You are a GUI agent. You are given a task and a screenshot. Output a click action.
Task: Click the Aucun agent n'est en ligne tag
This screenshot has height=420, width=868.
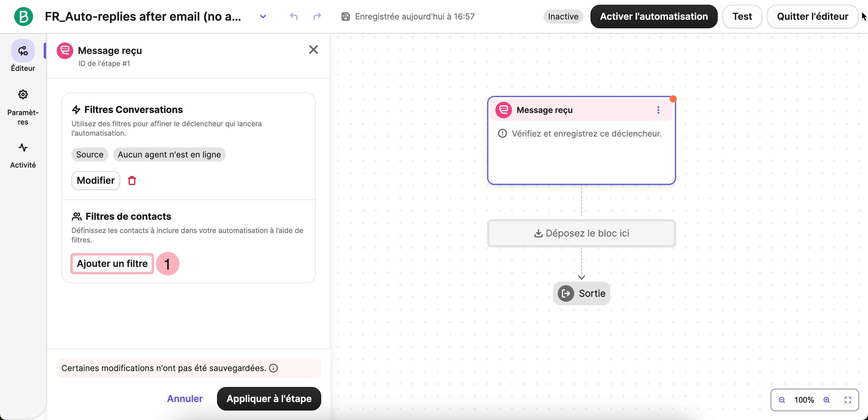[169, 155]
